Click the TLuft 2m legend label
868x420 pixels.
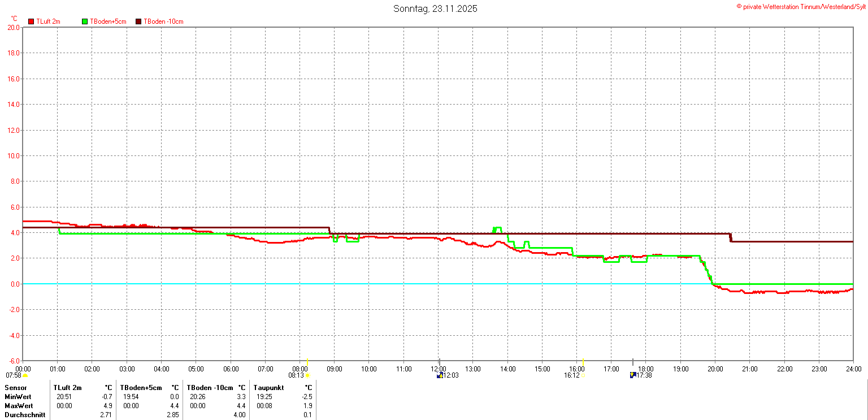[x=48, y=21]
